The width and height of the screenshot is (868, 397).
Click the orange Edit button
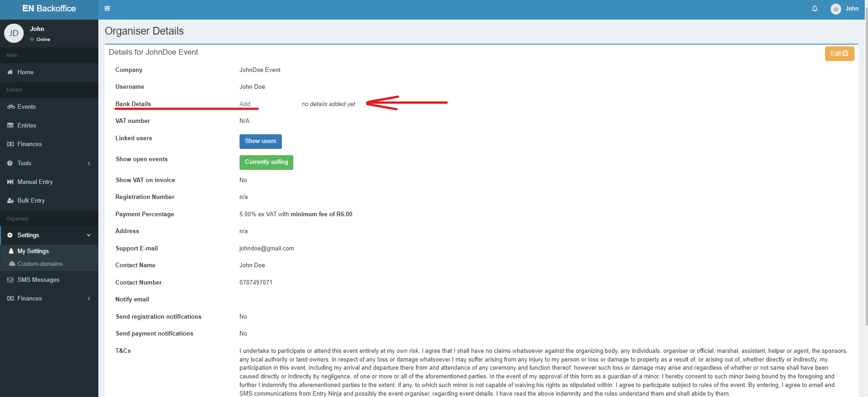[839, 54]
